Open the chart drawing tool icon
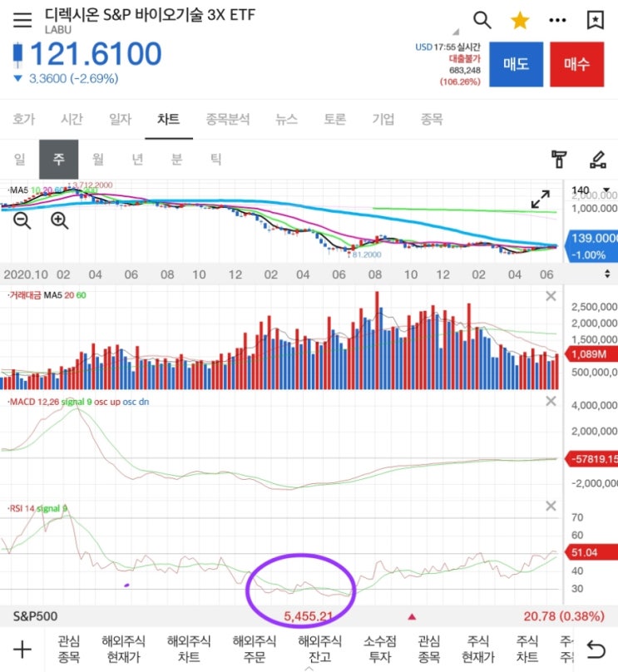 coord(598,160)
